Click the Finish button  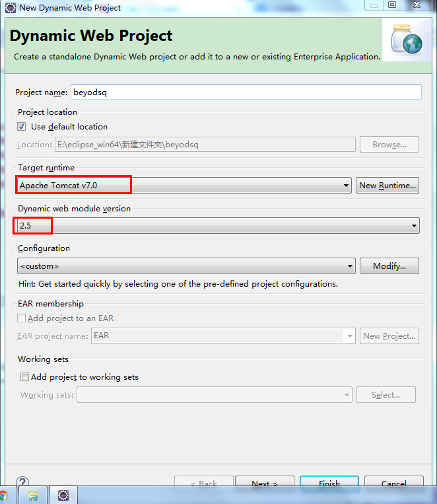tap(329, 482)
